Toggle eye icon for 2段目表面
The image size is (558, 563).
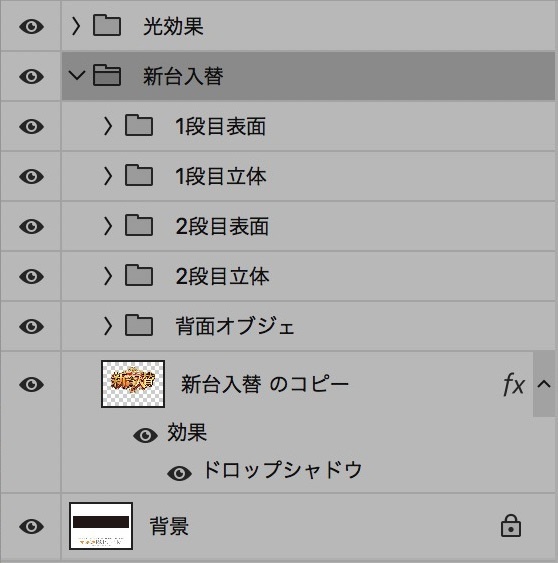pyautogui.click(x=31, y=226)
